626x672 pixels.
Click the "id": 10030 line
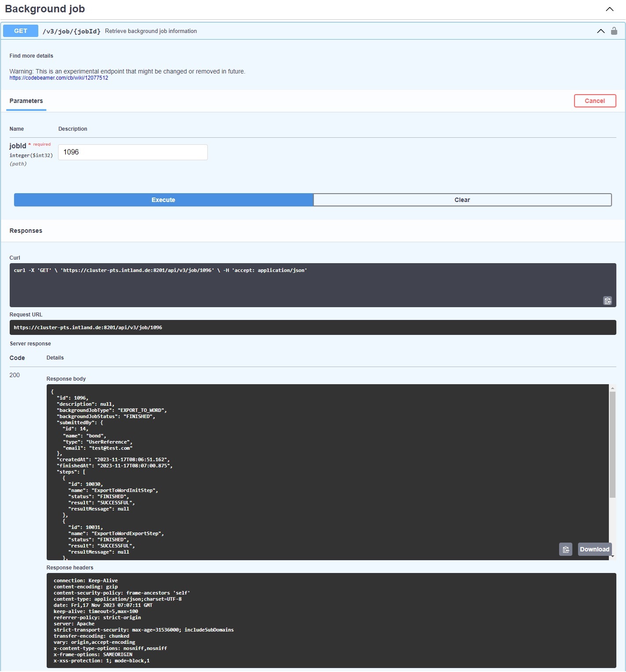tap(85, 484)
